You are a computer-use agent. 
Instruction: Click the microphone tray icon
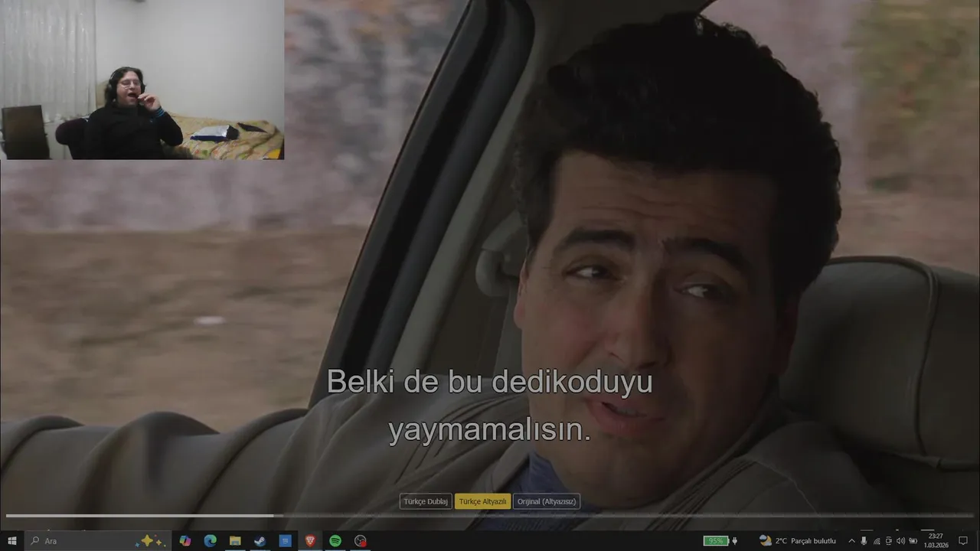tap(864, 541)
